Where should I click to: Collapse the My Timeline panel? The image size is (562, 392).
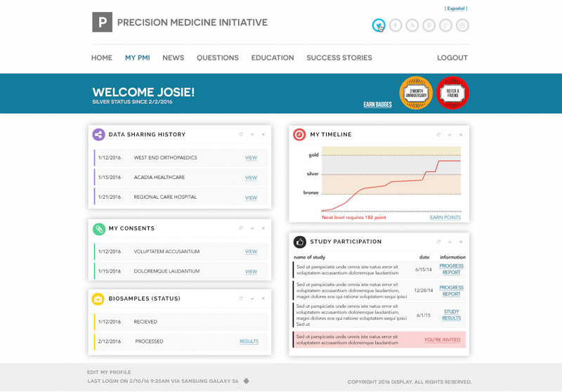(450, 134)
